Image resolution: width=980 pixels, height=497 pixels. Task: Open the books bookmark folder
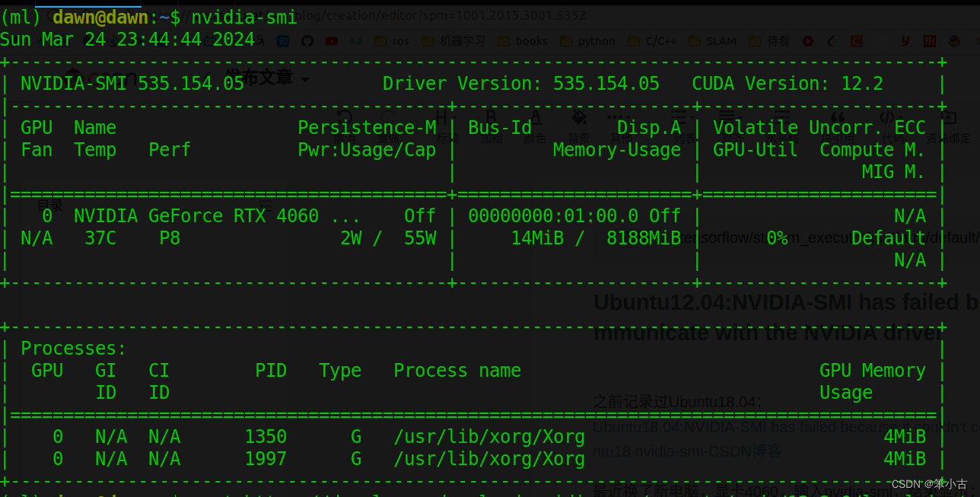point(523,41)
